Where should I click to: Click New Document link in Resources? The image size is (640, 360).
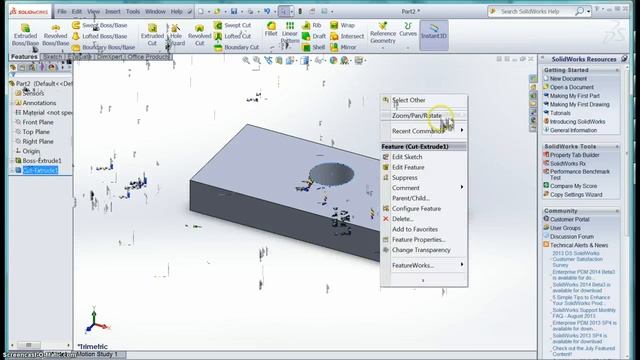point(568,78)
